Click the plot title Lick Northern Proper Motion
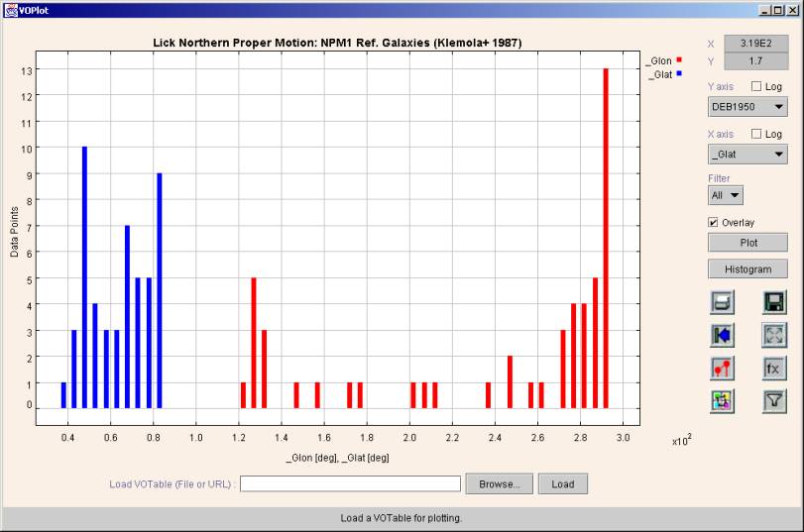Image resolution: width=804 pixels, height=532 pixels. tap(337, 43)
